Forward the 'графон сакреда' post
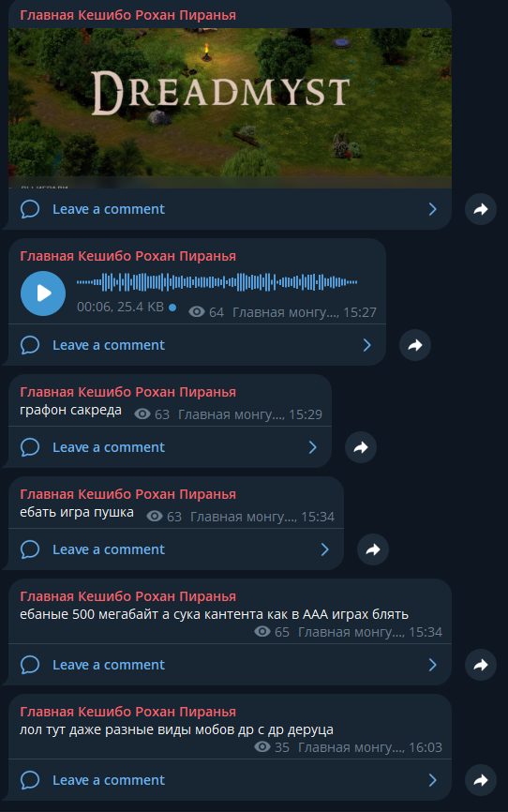The image size is (508, 812). tap(361, 447)
